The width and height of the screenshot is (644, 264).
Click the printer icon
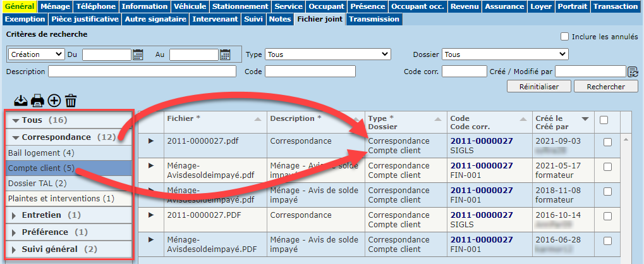(x=37, y=101)
